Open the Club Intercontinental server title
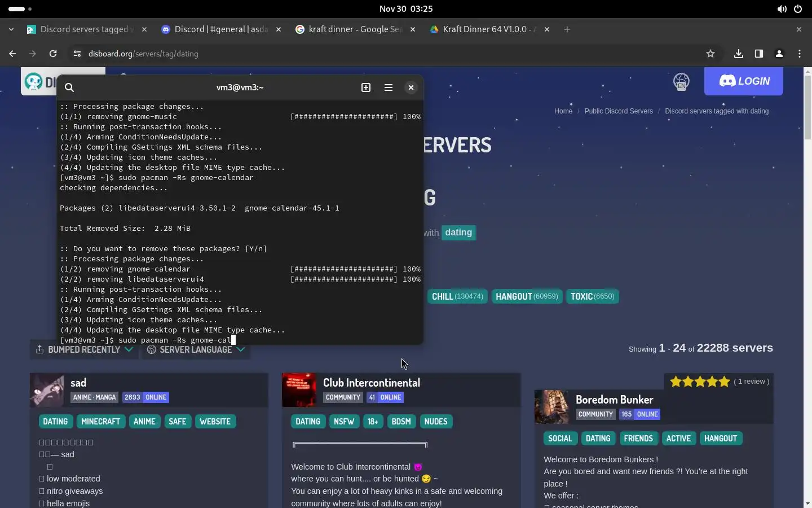Image resolution: width=812 pixels, height=508 pixels. (372, 383)
